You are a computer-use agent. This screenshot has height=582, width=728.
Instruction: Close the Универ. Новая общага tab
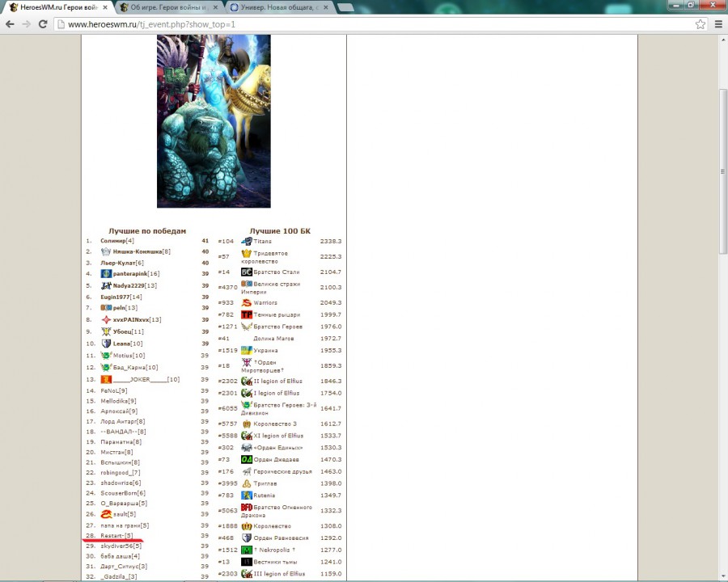[325, 7]
